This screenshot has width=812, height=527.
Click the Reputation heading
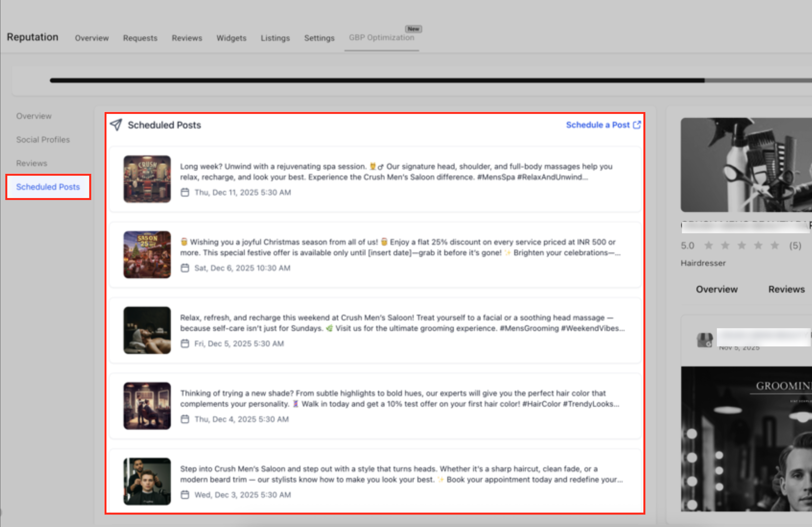point(33,37)
